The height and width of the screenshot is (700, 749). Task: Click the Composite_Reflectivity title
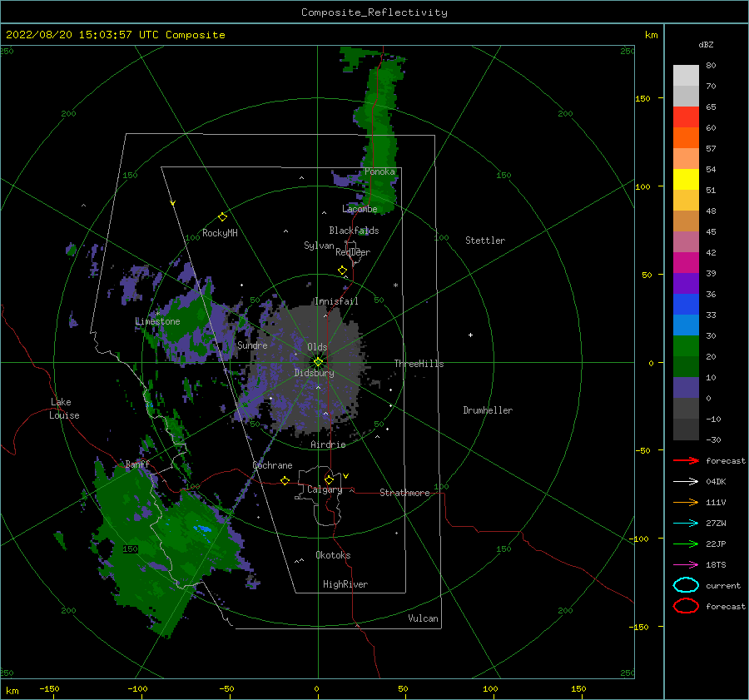click(x=374, y=12)
